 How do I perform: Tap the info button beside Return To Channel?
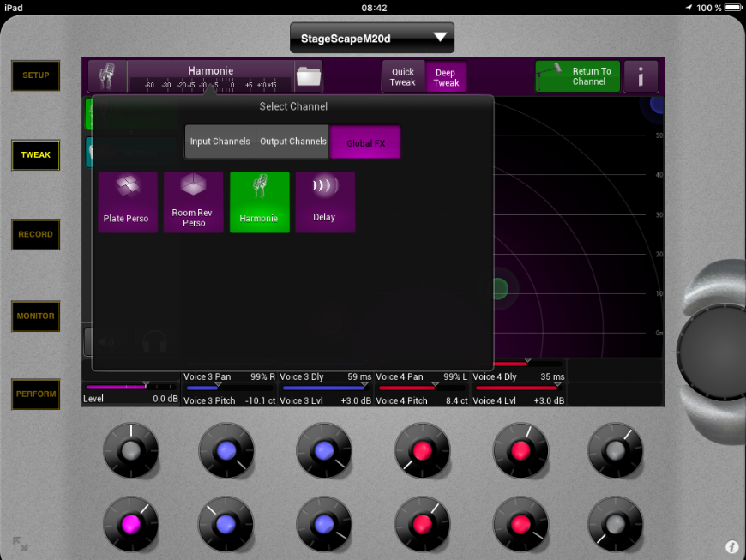pos(641,77)
